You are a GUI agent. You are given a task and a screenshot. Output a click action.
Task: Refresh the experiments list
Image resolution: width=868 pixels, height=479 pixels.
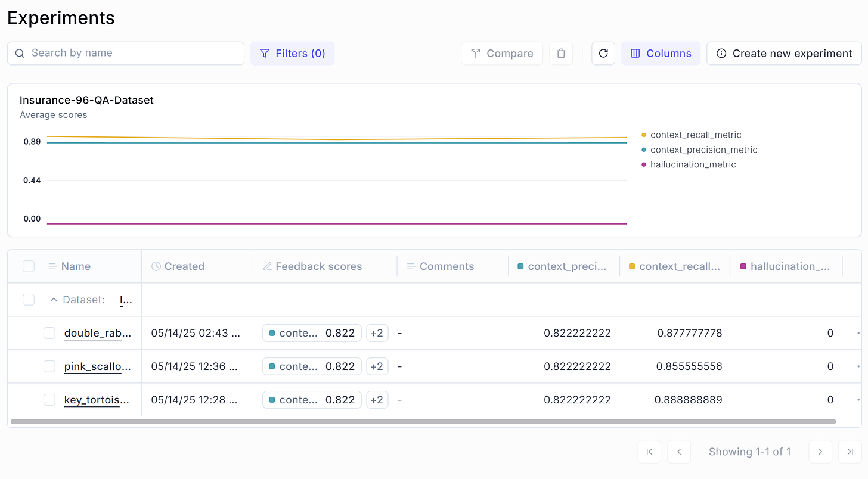point(603,54)
